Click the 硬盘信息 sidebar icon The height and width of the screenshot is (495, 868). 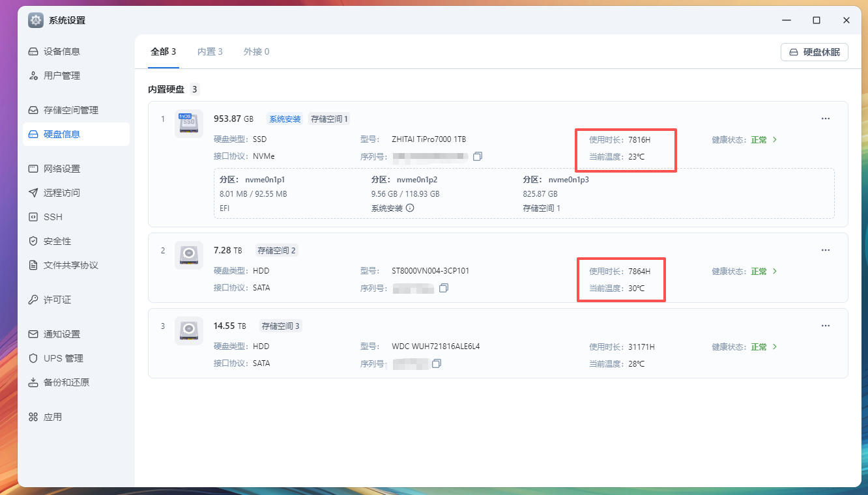pos(33,134)
